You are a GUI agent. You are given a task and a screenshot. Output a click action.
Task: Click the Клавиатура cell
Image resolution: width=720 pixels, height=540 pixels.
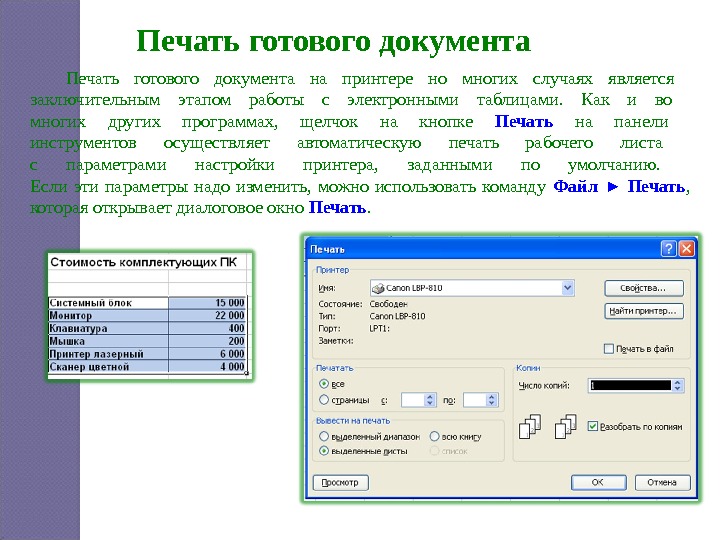coord(108,328)
